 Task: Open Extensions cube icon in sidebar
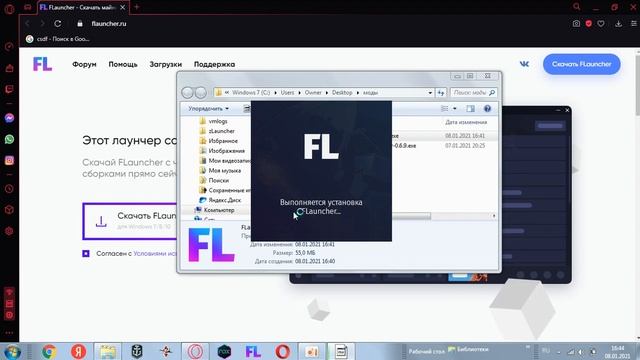click(9, 210)
